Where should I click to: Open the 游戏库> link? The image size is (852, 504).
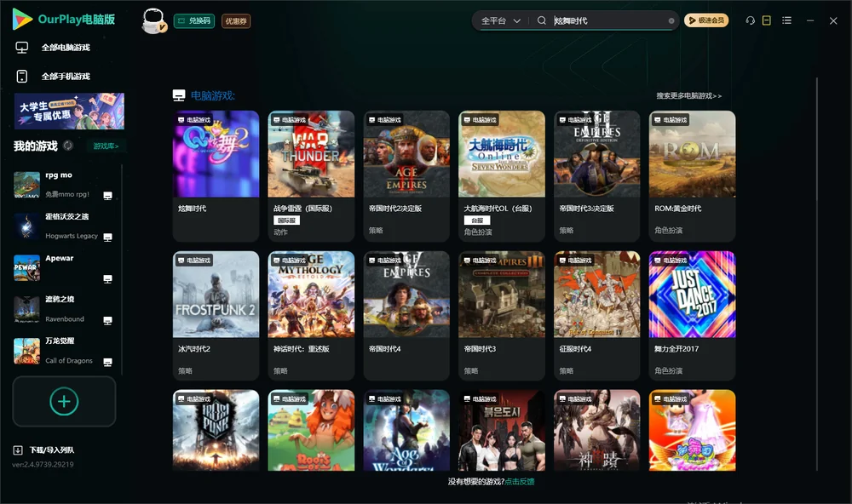[x=106, y=146]
